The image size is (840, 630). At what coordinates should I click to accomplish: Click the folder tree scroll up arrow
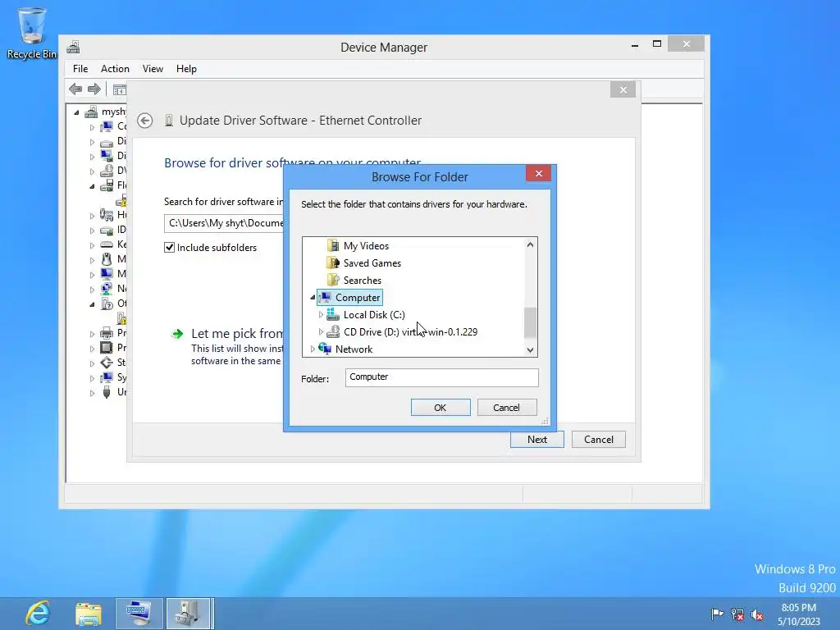point(530,244)
